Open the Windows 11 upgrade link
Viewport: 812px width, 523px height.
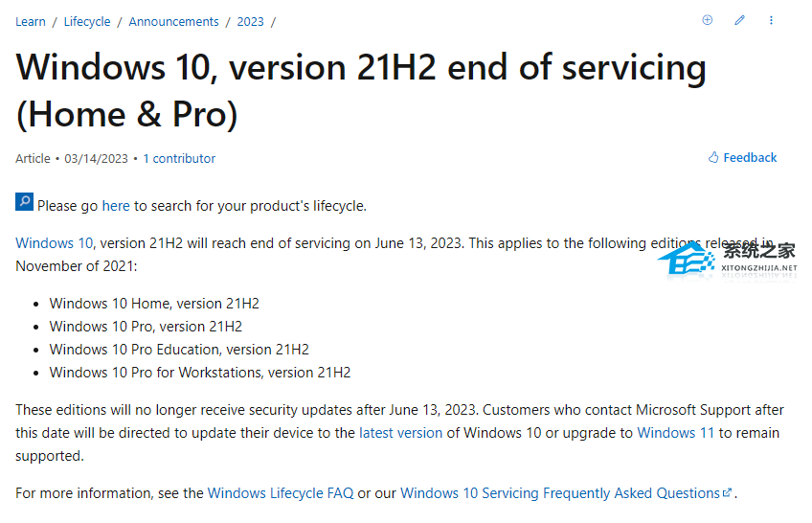[675, 433]
